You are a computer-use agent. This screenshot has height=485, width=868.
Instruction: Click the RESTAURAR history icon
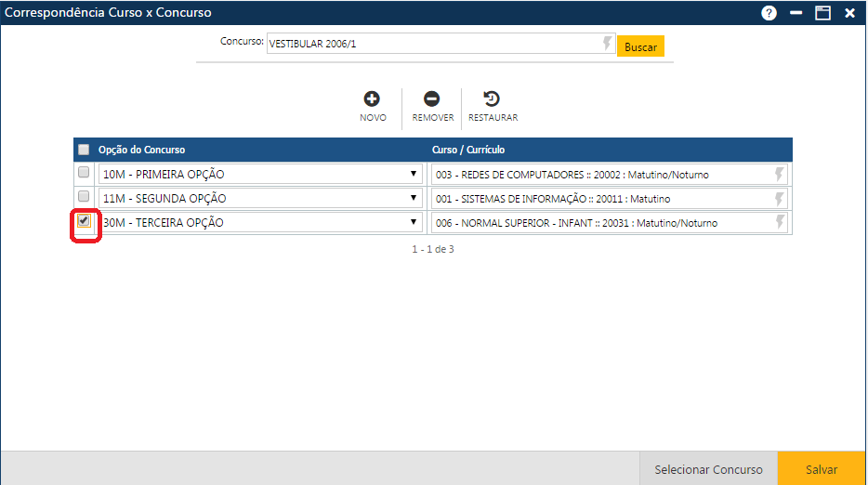[493, 99]
